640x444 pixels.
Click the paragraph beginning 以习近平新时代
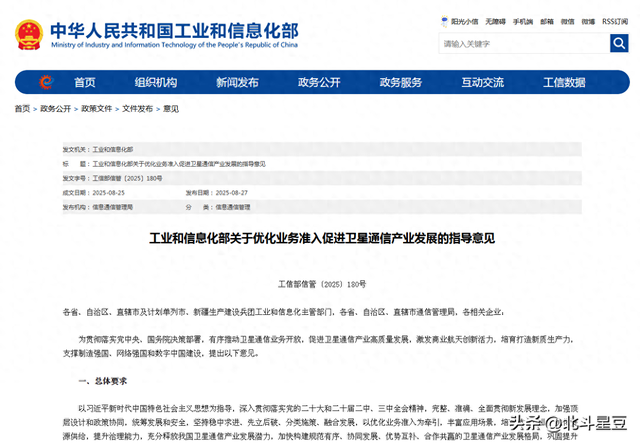click(x=320, y=422)
